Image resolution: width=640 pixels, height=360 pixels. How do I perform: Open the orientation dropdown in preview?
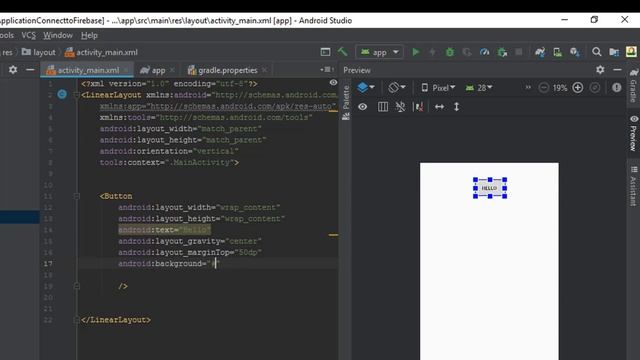(397, 87)
